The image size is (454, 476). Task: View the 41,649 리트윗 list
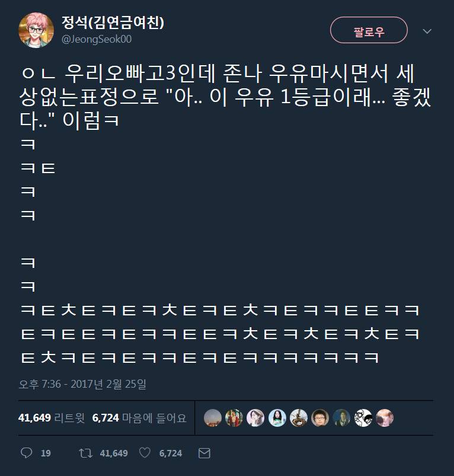52,418
